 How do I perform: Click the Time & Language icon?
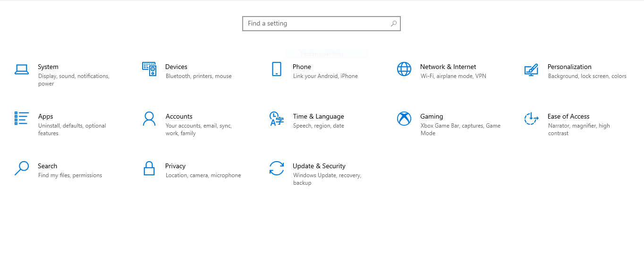click(277, 119)
